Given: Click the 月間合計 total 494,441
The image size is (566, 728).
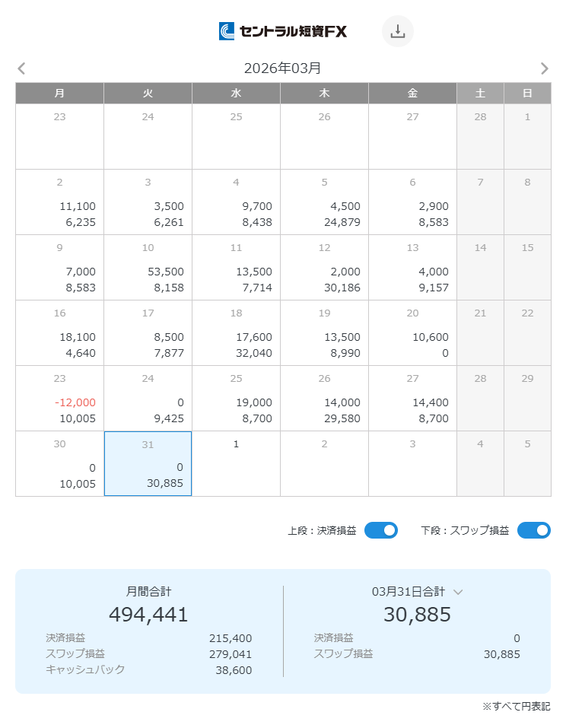Looking at the screenshot, I should [x=148, y=614].
